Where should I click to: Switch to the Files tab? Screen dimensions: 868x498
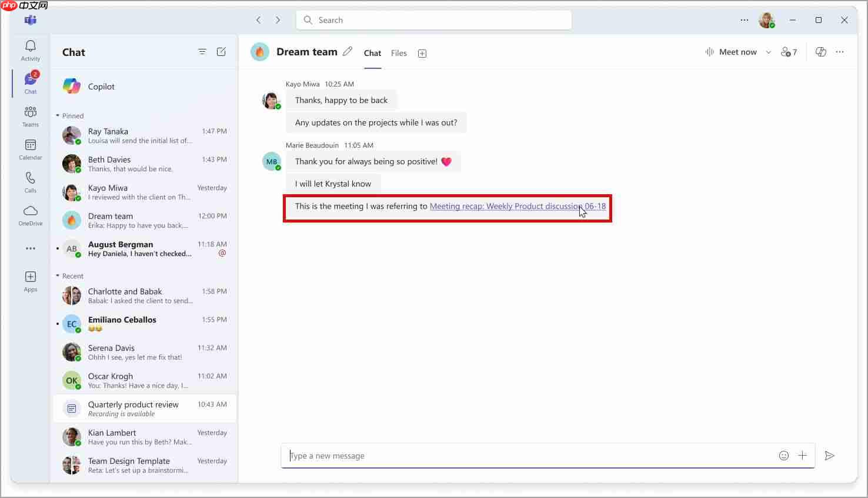399,53
